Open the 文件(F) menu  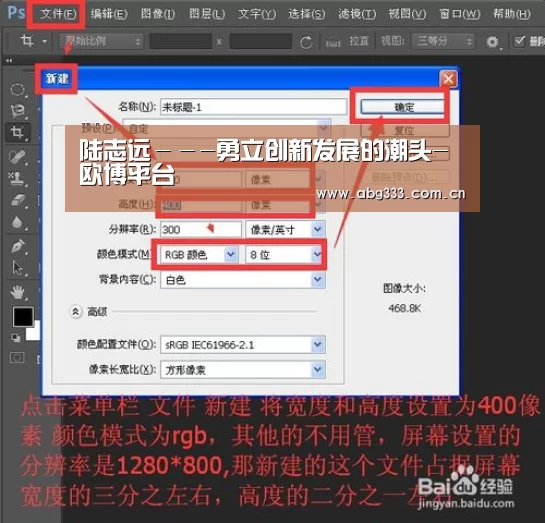click(x=58, y=14)
